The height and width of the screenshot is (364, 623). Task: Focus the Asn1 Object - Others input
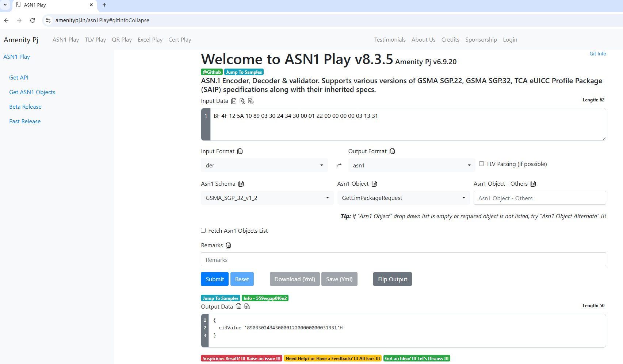540,198
